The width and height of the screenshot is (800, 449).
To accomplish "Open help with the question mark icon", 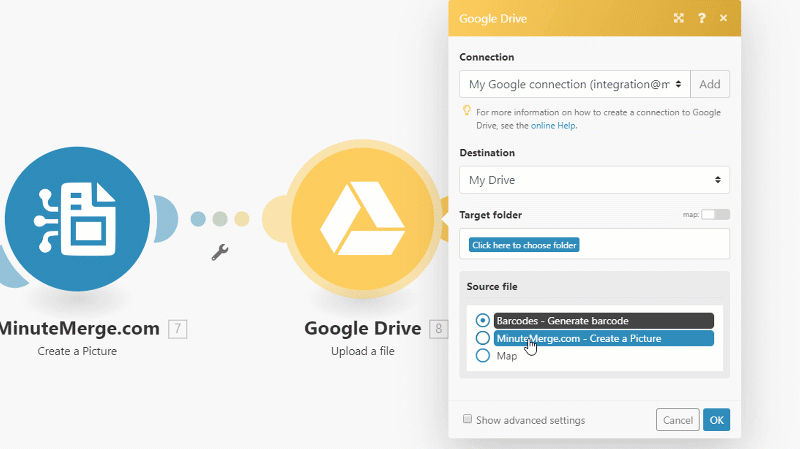I will pos(702,18).
